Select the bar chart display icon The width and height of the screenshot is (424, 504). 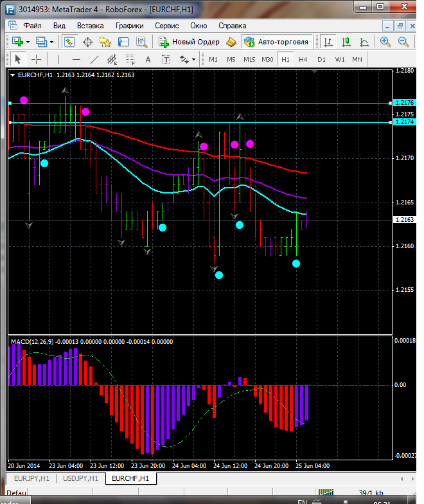tap(329, 42)
